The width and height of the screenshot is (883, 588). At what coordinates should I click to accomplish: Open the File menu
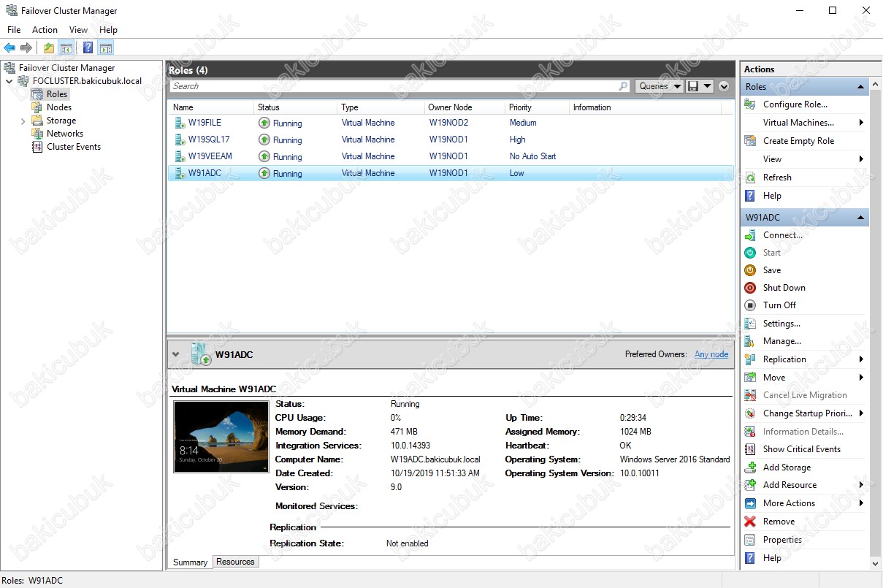pyautogui.click(x=14, y=30)
